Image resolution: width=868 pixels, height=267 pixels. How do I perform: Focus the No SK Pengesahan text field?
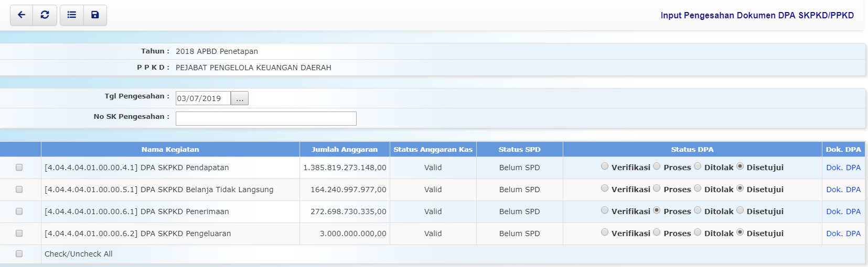point(266,118)
